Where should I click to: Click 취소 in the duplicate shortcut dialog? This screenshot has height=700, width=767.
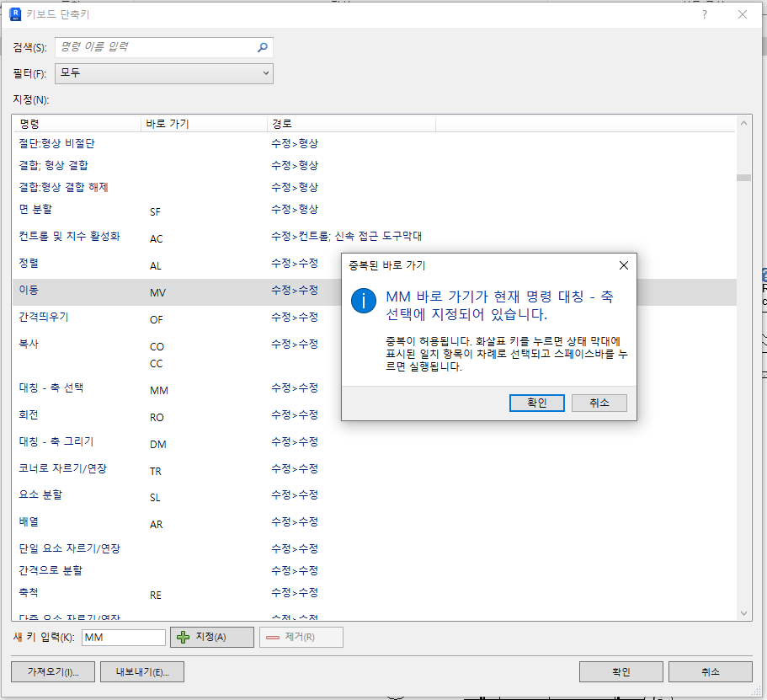(599, 403)
